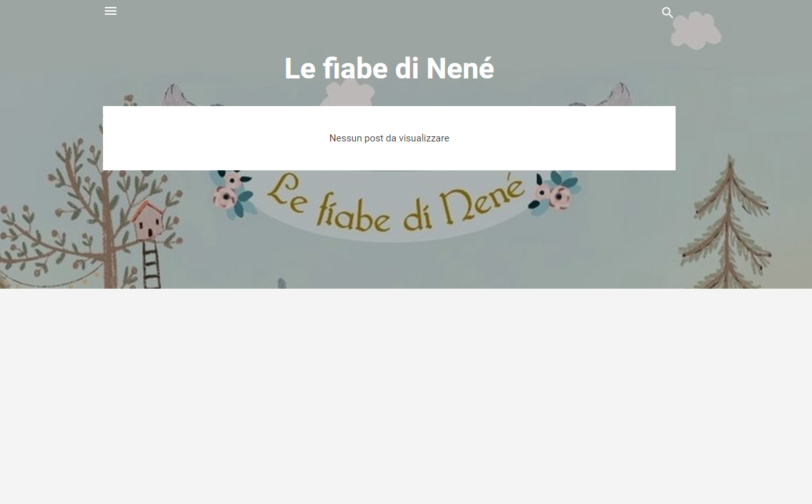Click blank white space left of the message
The height and width of the screenshot is (504, 812).
[x=216, y=138]
